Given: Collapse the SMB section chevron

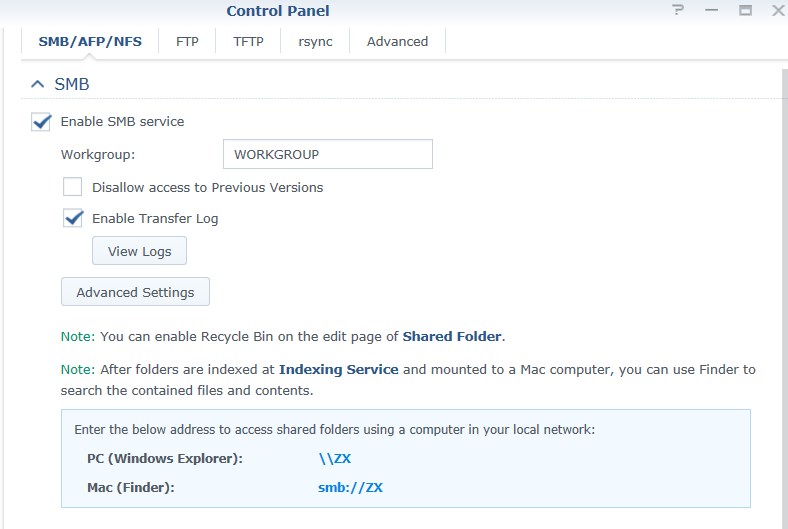Looking at the screenshot, I should (x=38, y=84).
